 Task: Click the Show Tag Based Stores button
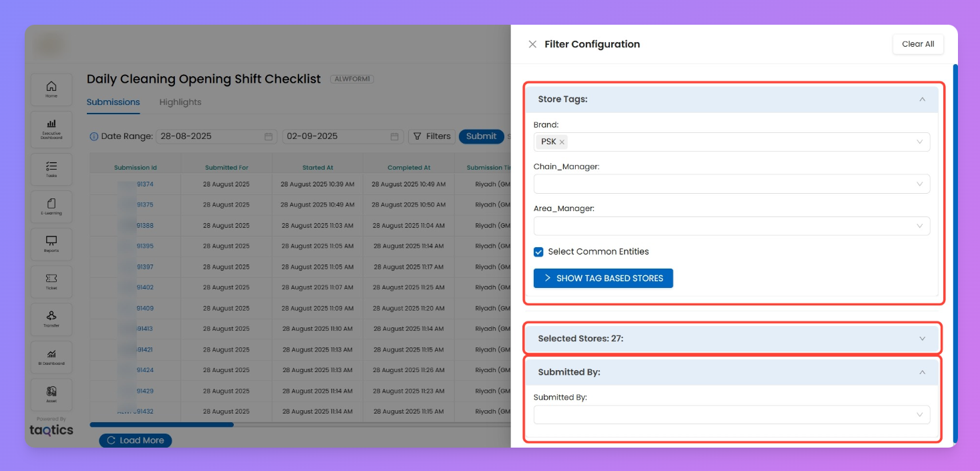coord(603,278)
